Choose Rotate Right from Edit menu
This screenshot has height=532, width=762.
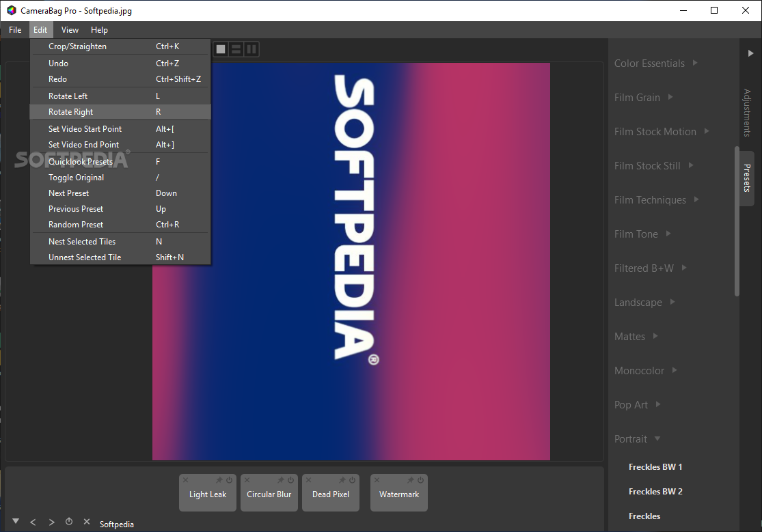coord(71,112)
